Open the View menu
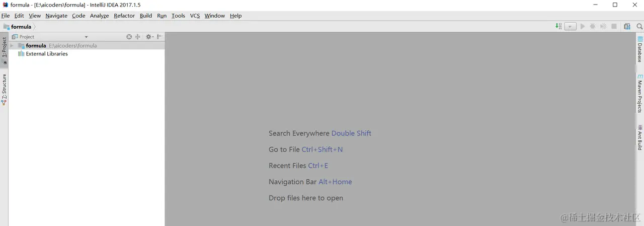Viewport: 644px width, 226px height. (x=35, y=16)
